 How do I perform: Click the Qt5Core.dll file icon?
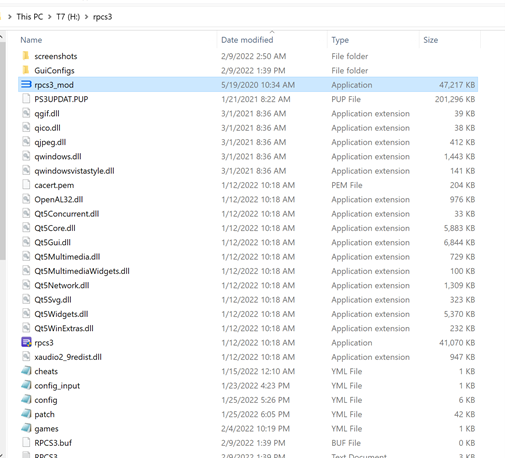tap(26, 228)
